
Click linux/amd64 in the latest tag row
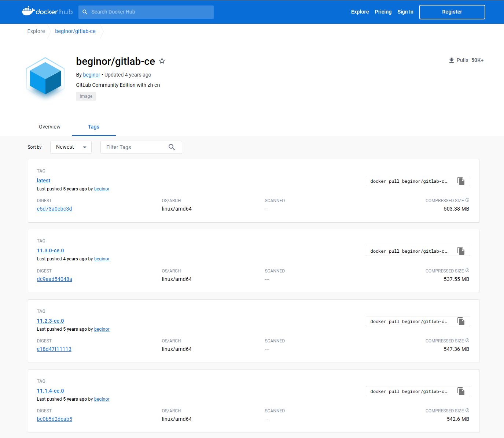point(177,209)
